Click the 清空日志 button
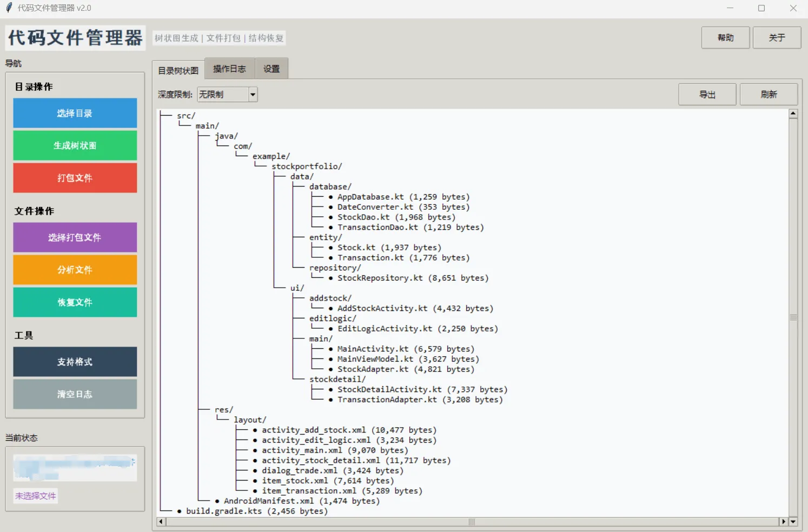Screen dimensions: 808x532 click(x=75, y=394)
